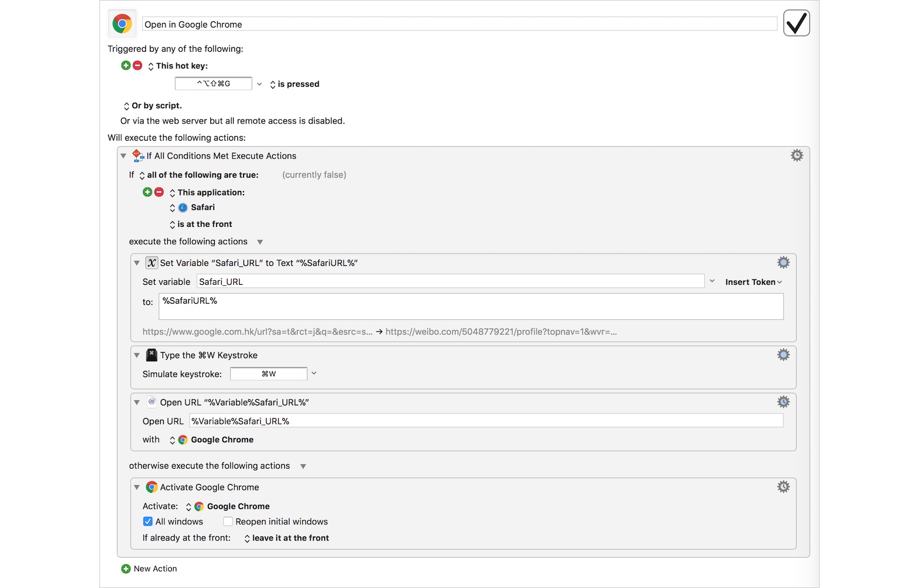The height and width of the screenshot is (588, 919).
Task: Open gear menu for Open URL action
Action: click(x=783, y=402)
